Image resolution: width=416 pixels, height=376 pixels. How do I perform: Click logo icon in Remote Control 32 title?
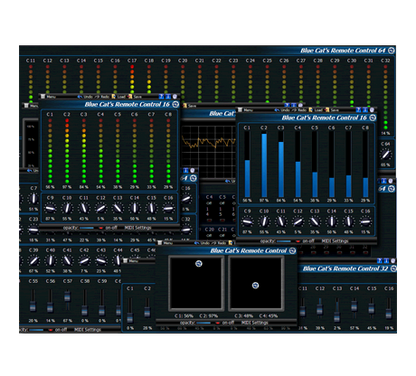click(393, 269)
